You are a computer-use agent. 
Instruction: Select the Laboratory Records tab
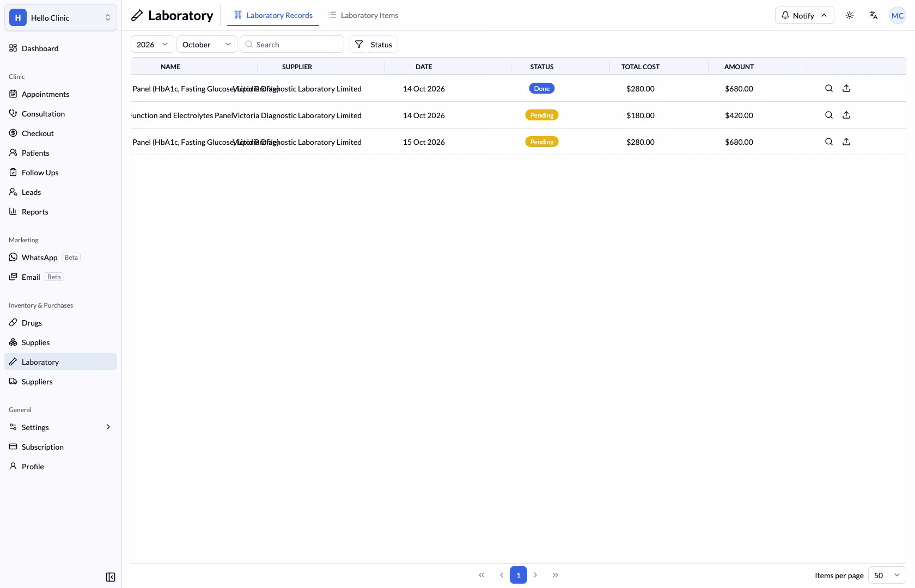273,15
